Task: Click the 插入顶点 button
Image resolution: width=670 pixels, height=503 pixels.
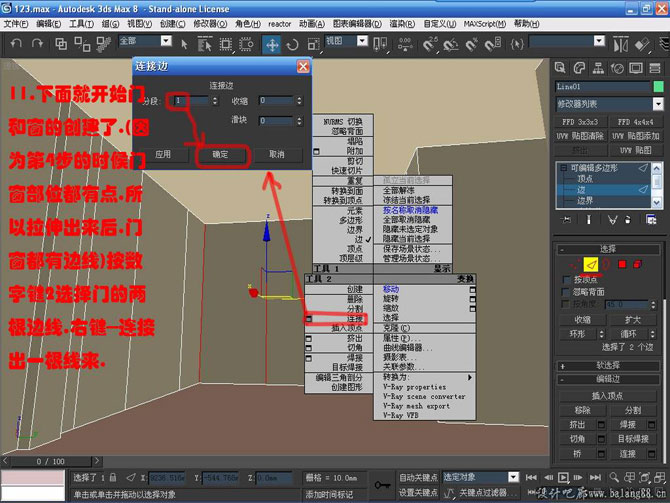Action: point(607,396)
